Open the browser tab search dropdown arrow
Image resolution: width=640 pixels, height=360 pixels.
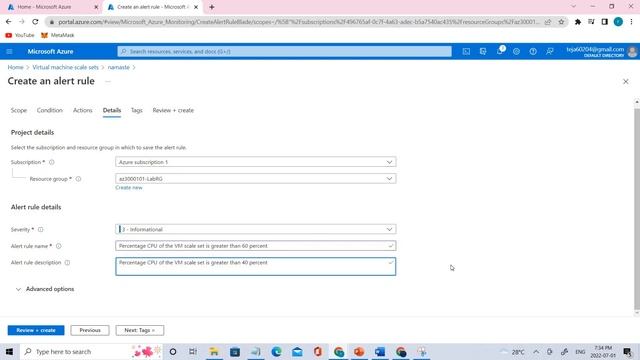point(573,7)
